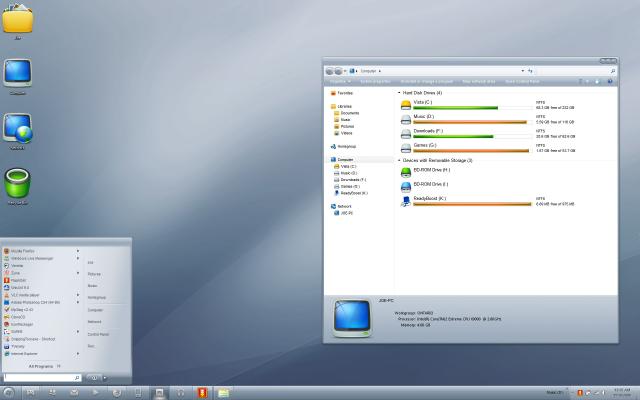Open the mail envelope taskbar icon
Image resolution: width=640 pixels, height=400 pixels.
click(x=74, y=393)
